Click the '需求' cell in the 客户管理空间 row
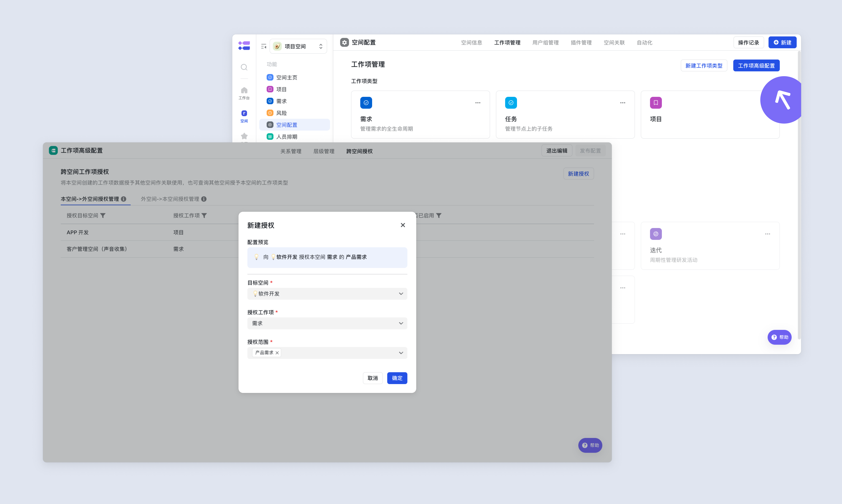Screen dimensions: 842x504 tap(178, 249)
